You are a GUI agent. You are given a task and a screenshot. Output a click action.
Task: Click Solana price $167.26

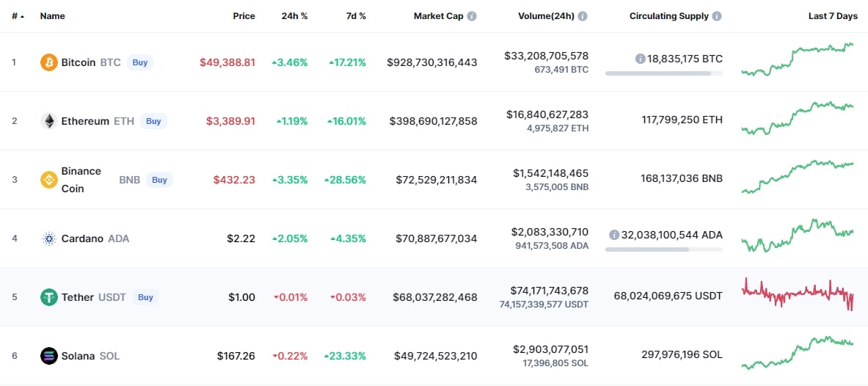[236, 356]
